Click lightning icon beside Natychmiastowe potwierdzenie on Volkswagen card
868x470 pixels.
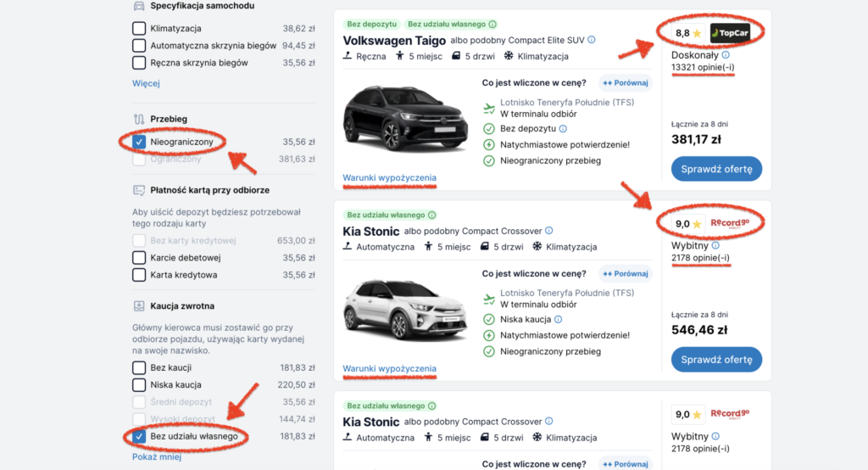click(x=489, y=145)
